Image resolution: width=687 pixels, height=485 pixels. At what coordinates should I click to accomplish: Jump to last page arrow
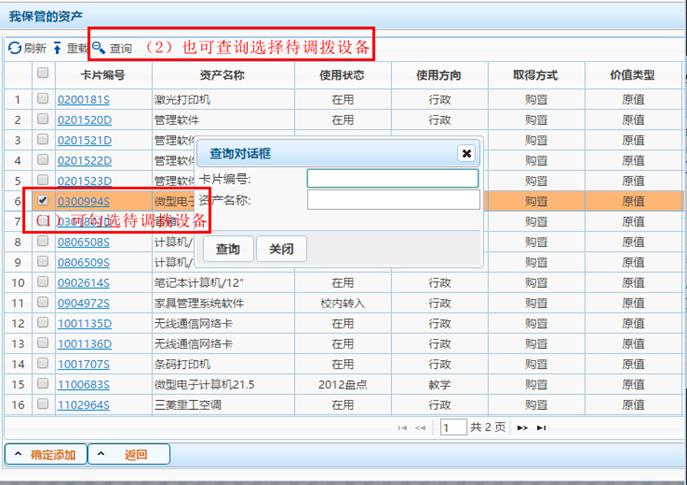[x=541, y=428]
